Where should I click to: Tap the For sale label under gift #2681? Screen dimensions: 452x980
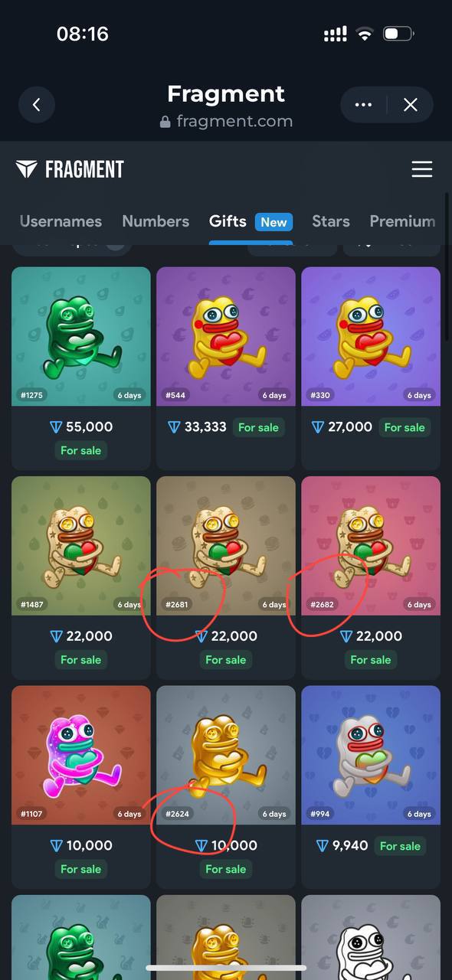(x=225, y=660)
